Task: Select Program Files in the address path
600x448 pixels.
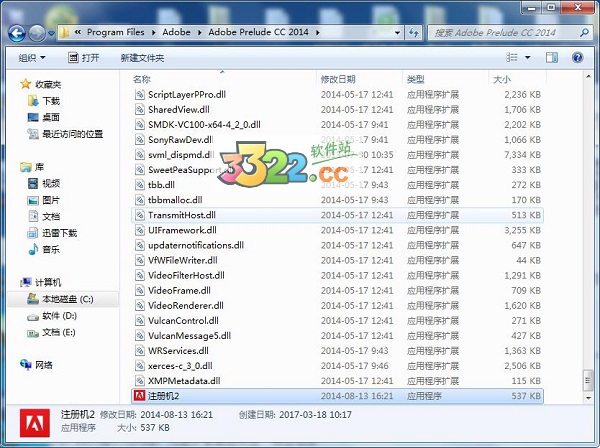Action: pos(116,32)
